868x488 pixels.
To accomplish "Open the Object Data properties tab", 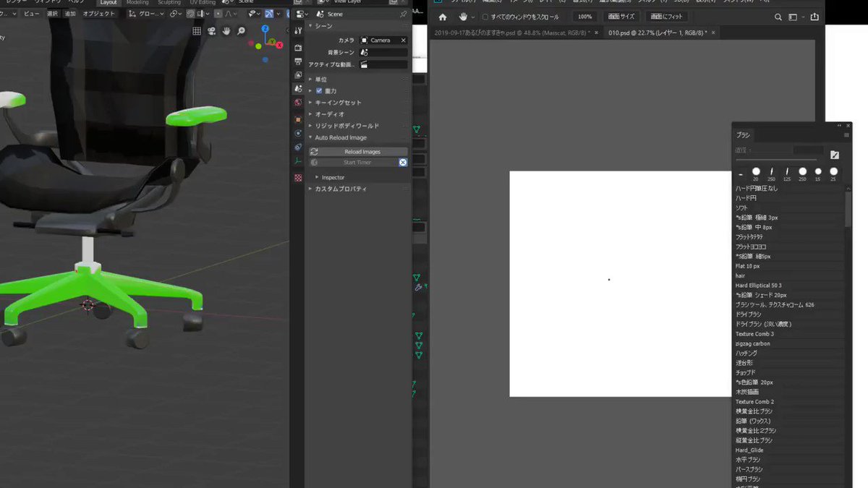I will click(x=298, y=160).
